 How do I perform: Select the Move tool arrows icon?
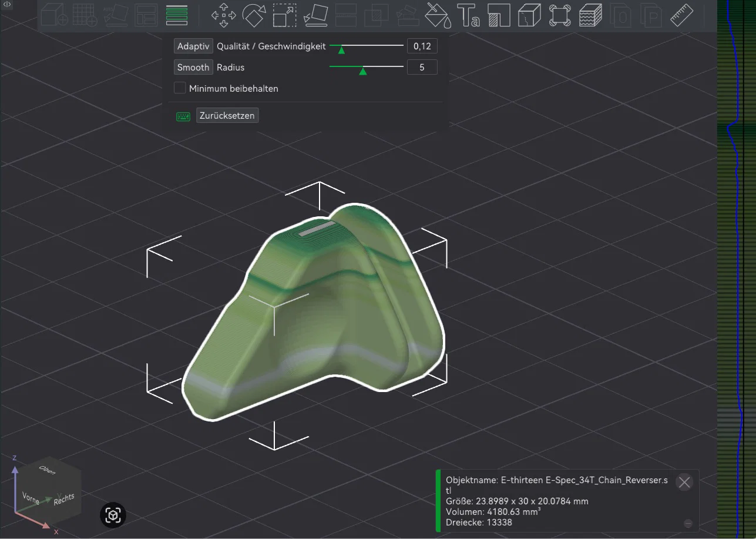pyautogui.click(x=224, y=15)
